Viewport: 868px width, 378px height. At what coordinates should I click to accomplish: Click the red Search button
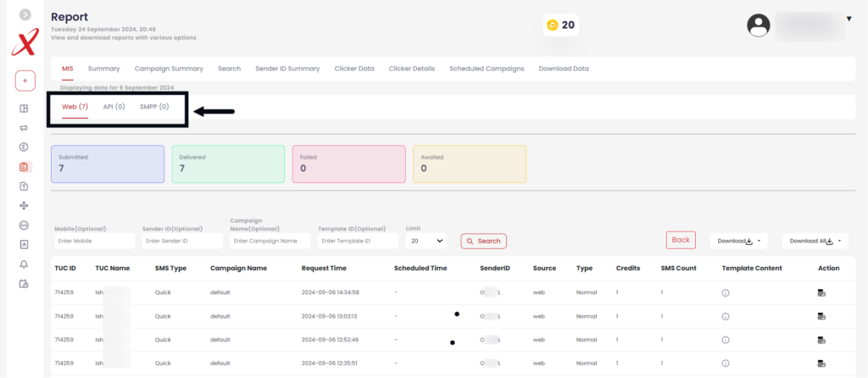pos(483,242)
